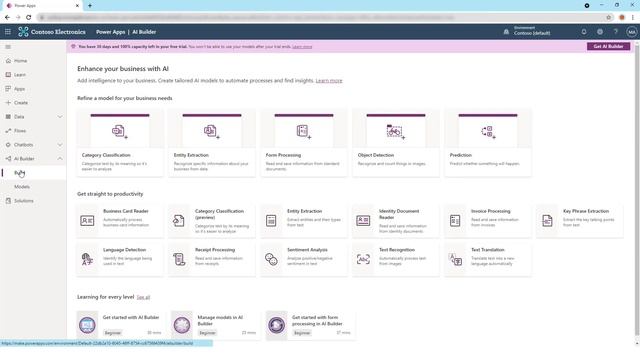Select Category Classification model icon

point(120,131)
